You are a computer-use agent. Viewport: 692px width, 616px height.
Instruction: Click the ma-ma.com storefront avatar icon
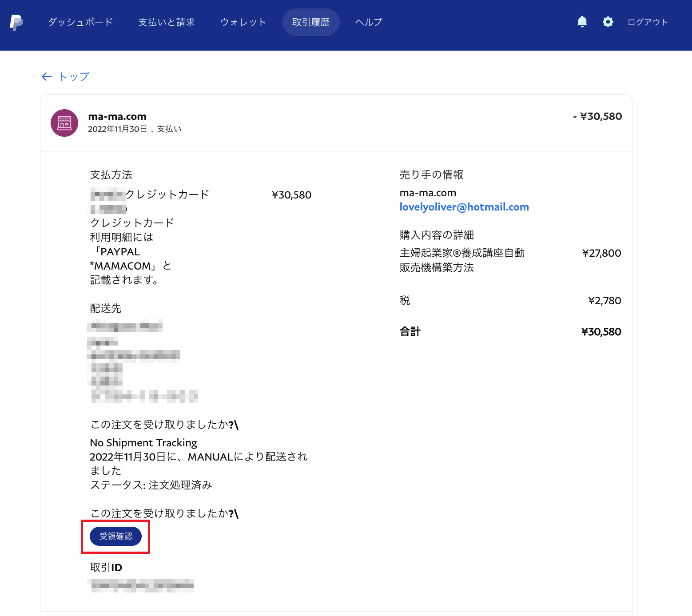click(64, 123)
